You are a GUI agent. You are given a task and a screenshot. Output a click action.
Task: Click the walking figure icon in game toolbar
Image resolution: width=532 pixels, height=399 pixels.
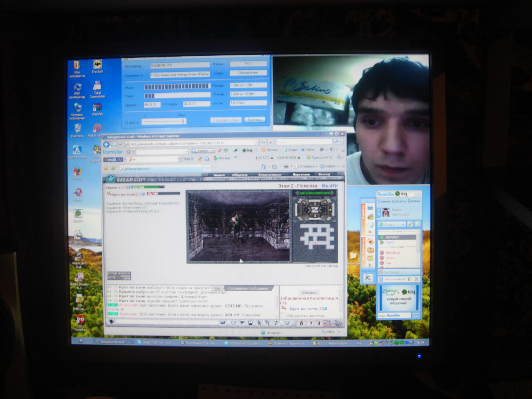[259, 323]
